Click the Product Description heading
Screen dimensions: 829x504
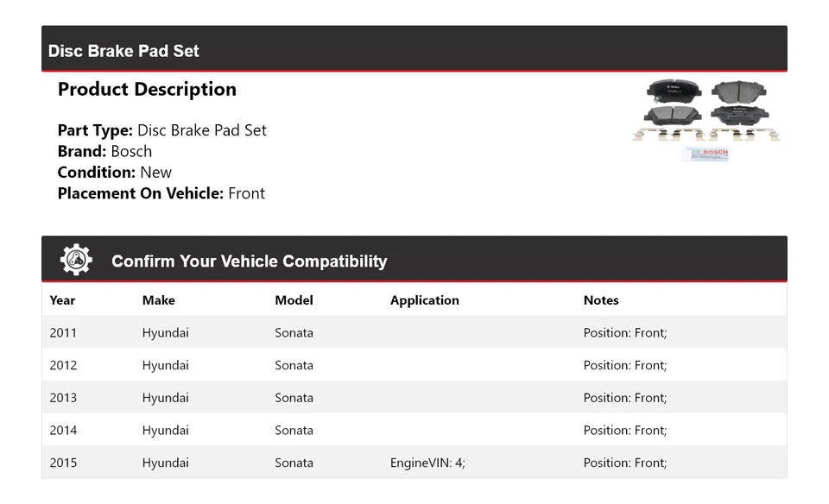pyautogui.click(x=147, y=89)
